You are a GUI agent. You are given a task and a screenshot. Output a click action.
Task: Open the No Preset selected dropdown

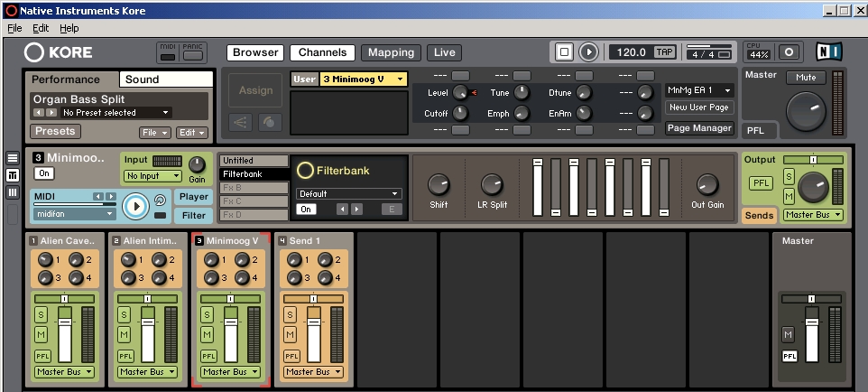tap(115, 113)
